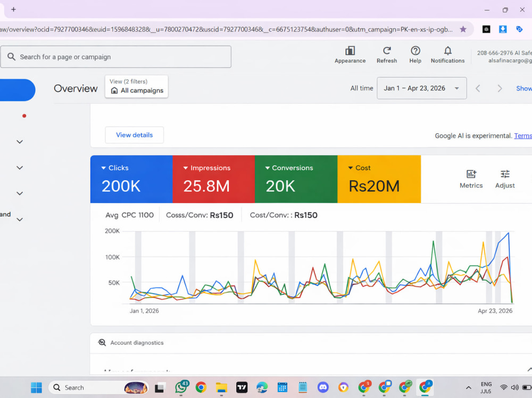Open the Help icon
532x398 pixels.
pos(415,51)
